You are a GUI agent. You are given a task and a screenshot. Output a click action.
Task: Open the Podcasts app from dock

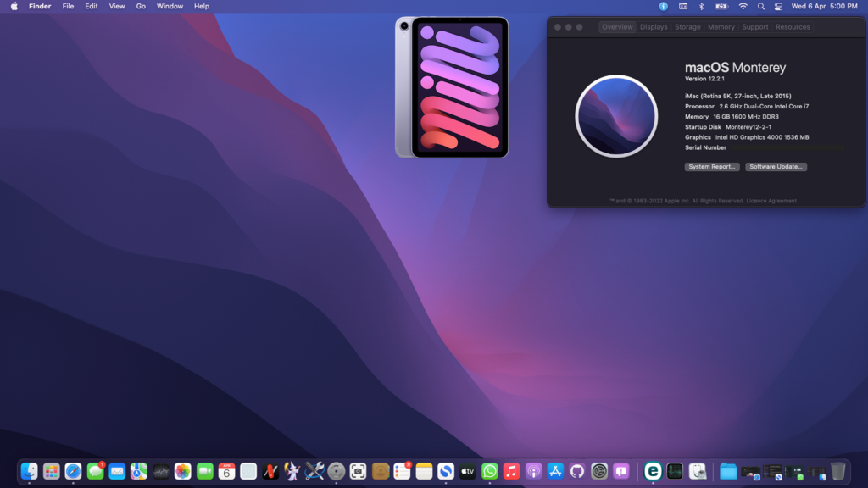(x=533, y=471)
